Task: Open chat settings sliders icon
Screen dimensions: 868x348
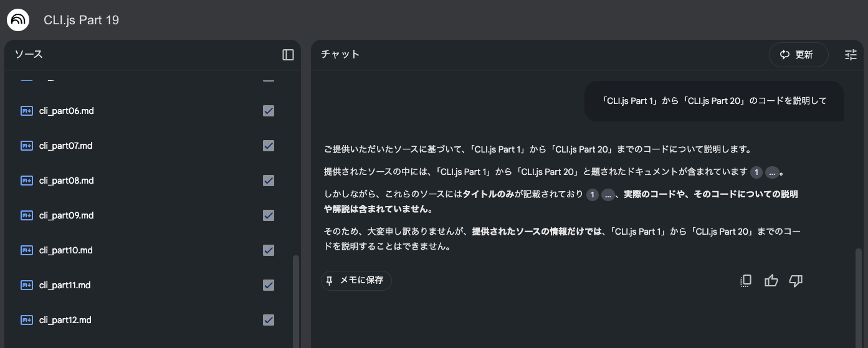Action: [851, 55]
